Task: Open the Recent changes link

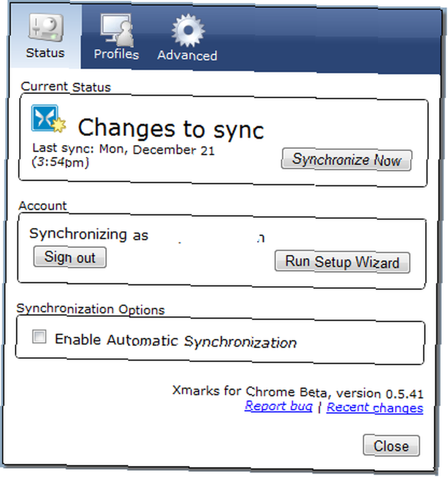Action: [x=375, y=408]
